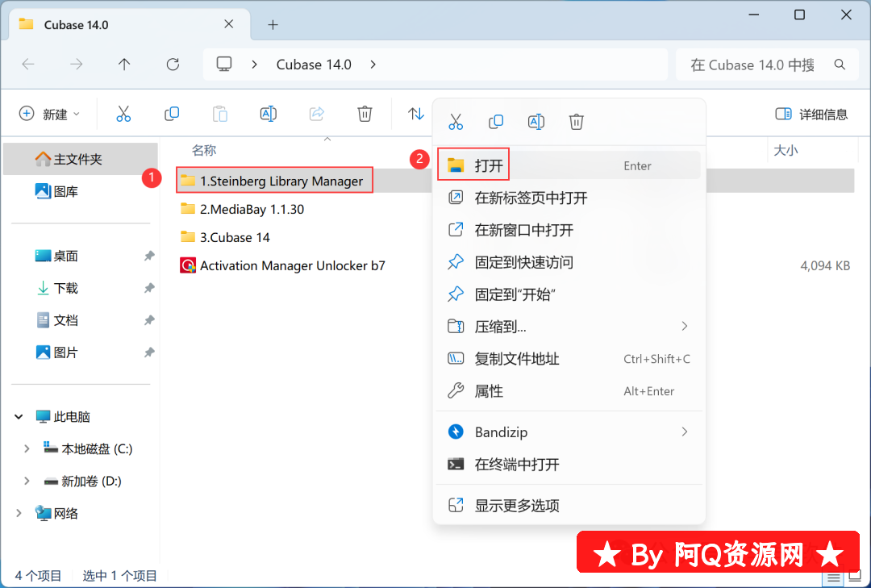
Task: Close the Cubase 14.0 tab
Action: pos(229,24)
